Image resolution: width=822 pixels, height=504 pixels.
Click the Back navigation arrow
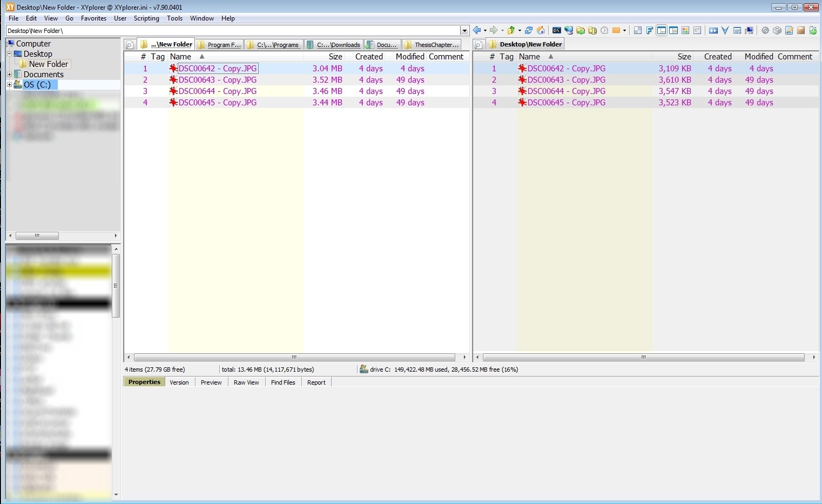tap(476, 31)
